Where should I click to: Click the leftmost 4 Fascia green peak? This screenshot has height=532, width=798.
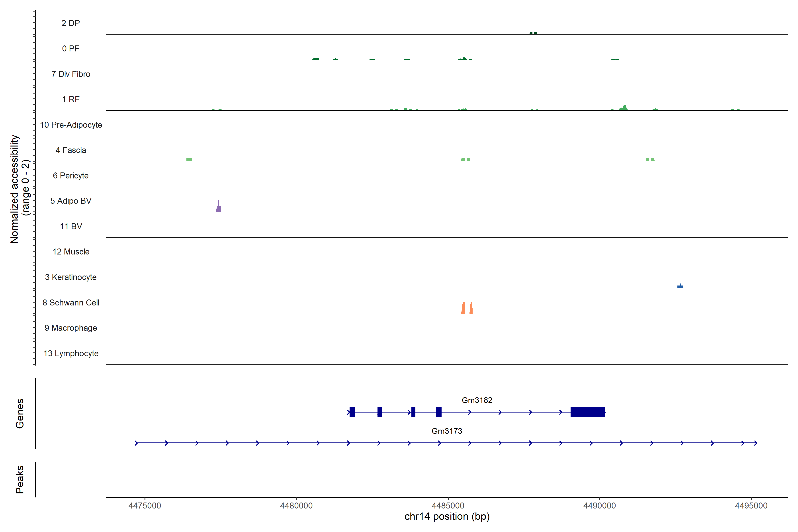coord(189,159)
